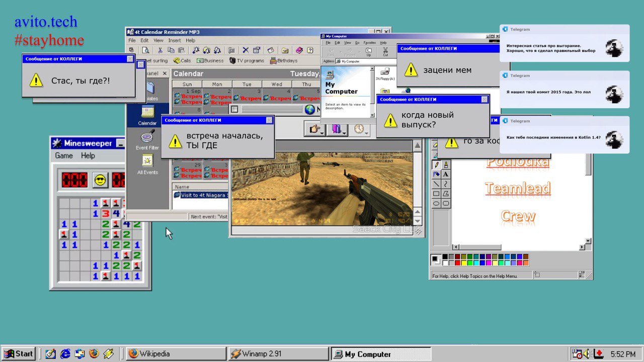The width and height of the screenshot is (644, 362).
Task: Switch to the Business category tab
Action: (210, 60)
